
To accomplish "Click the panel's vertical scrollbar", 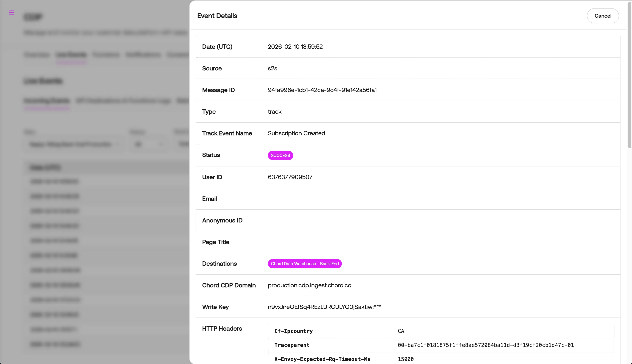I will (630, 75).
